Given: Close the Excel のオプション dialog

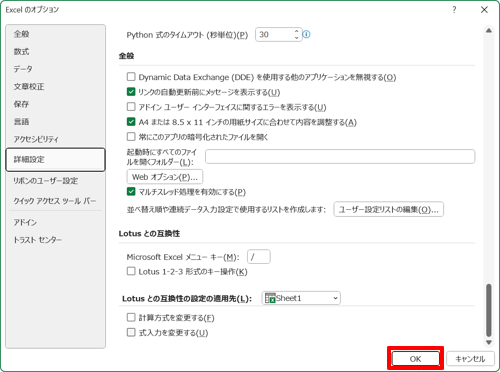Looking at the screenshot, I should [x=484, y=10].
